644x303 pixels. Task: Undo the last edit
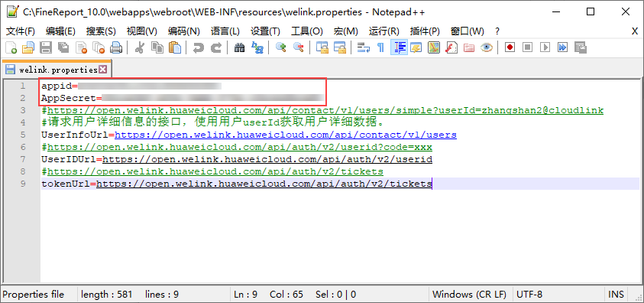pos(199,47)
